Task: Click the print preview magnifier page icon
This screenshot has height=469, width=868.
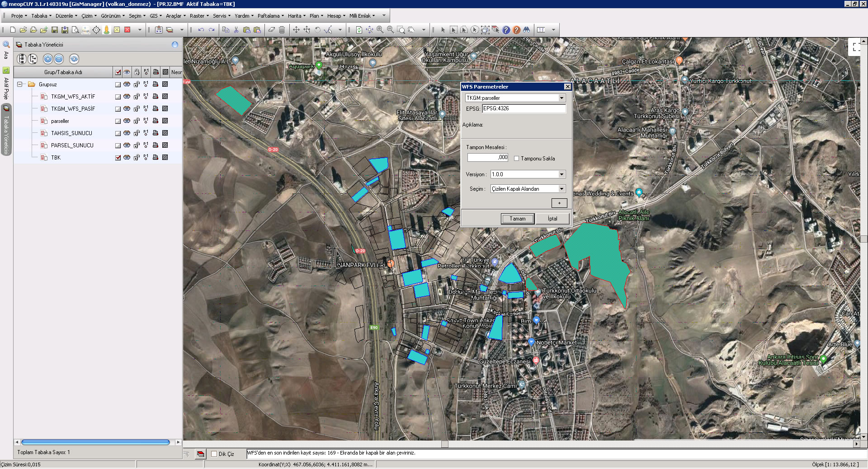Action: (x=75, y=30)
